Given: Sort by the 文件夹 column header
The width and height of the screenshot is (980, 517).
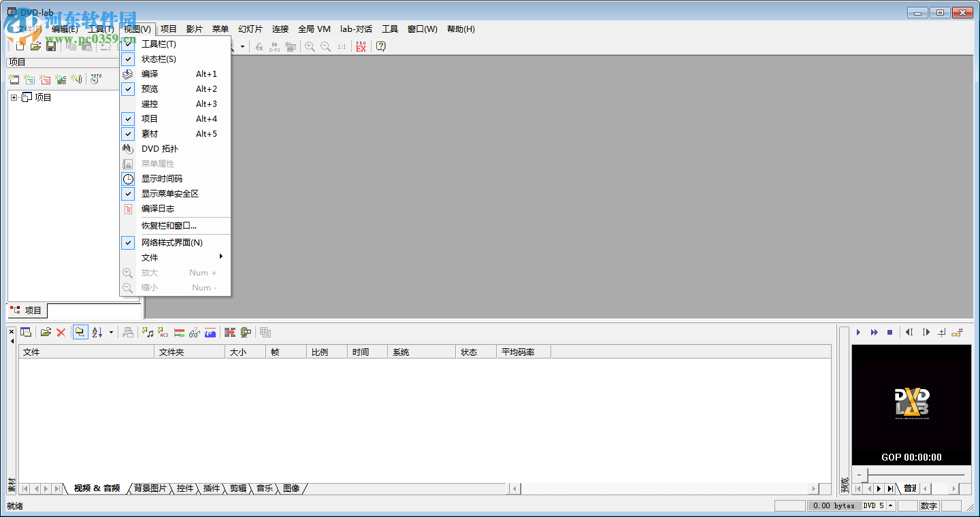Looking at the screenshot, I should click(190, 352).
